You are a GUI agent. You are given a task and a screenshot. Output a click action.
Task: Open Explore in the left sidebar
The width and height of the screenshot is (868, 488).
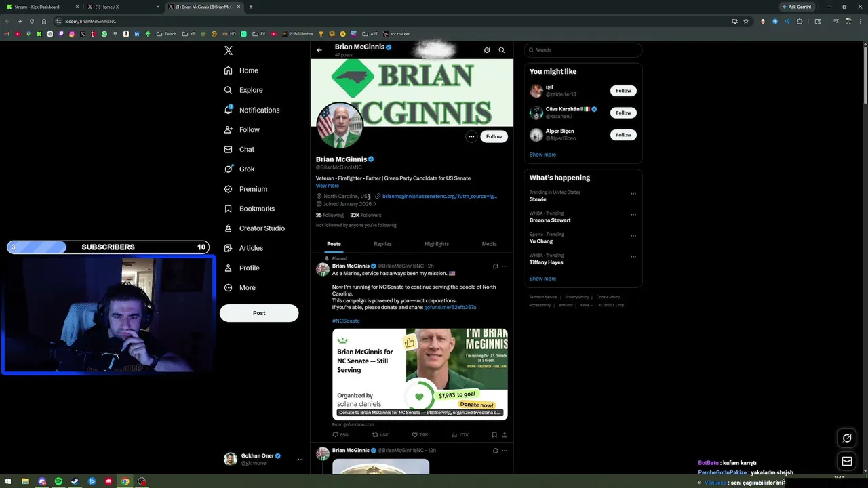coord(243,90)
